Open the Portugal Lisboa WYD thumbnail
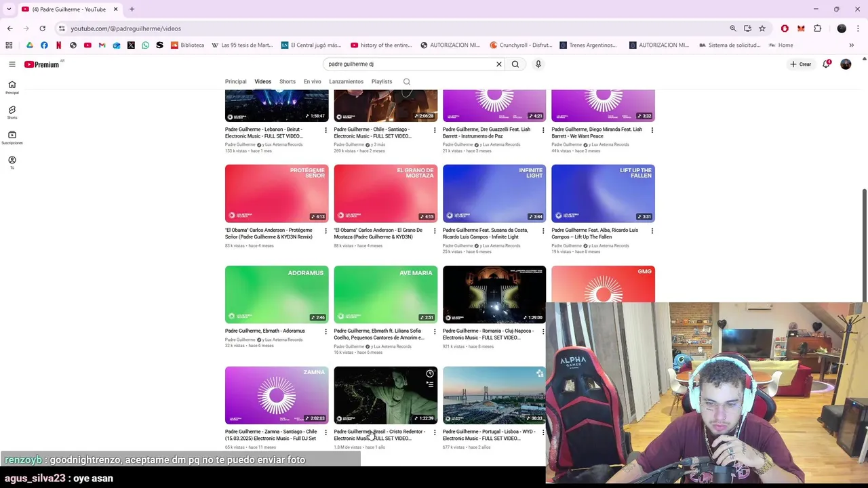 [x=494, y=395]
